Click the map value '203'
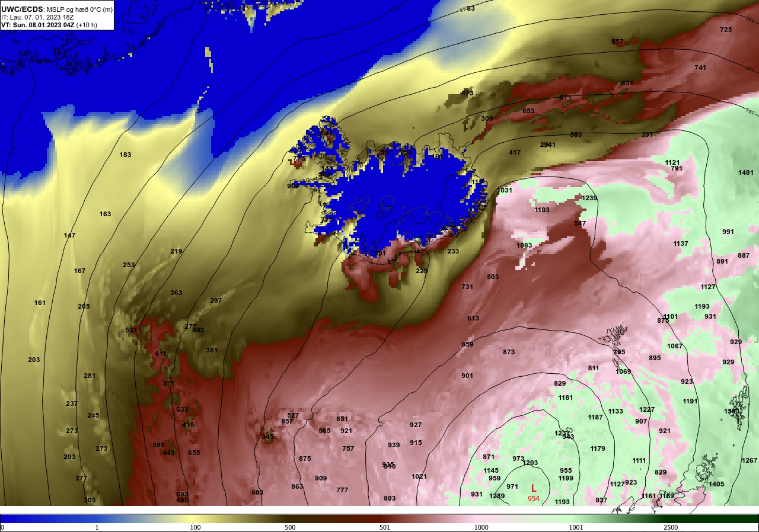 [34, 360]
